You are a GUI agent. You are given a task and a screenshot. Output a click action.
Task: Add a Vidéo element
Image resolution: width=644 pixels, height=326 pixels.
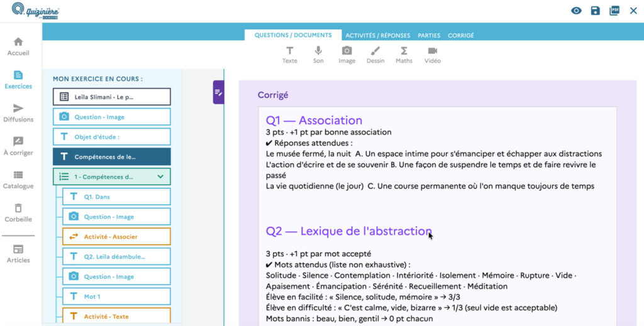433,55
